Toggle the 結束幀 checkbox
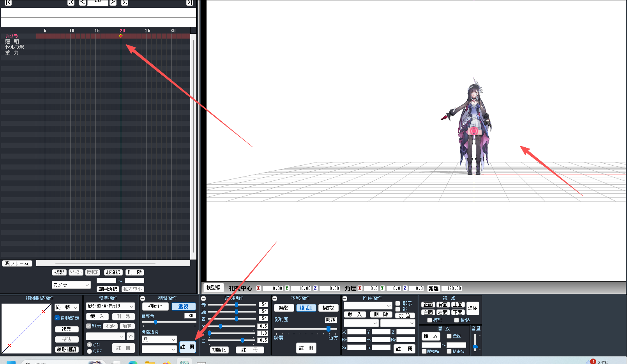This screenshot has width=627, height=364. (x=449, y=352)
